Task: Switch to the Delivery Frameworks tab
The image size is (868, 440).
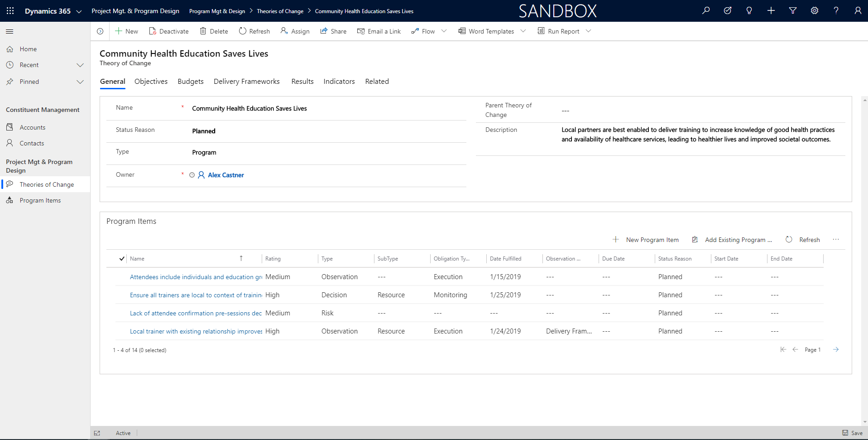Action: (x=247, y=82)
